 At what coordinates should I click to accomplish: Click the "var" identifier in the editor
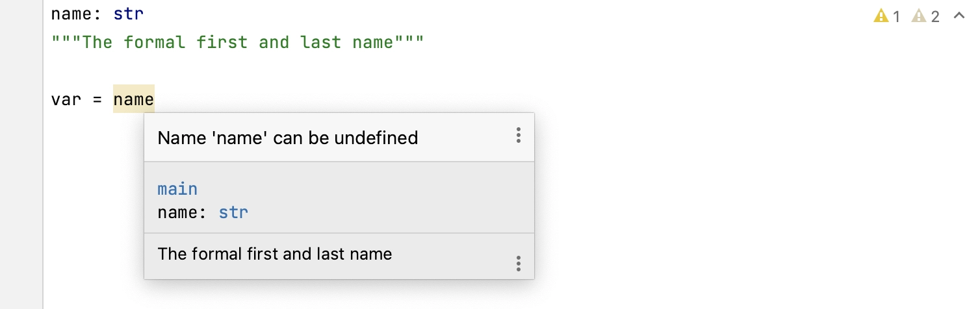click(66, 100)
